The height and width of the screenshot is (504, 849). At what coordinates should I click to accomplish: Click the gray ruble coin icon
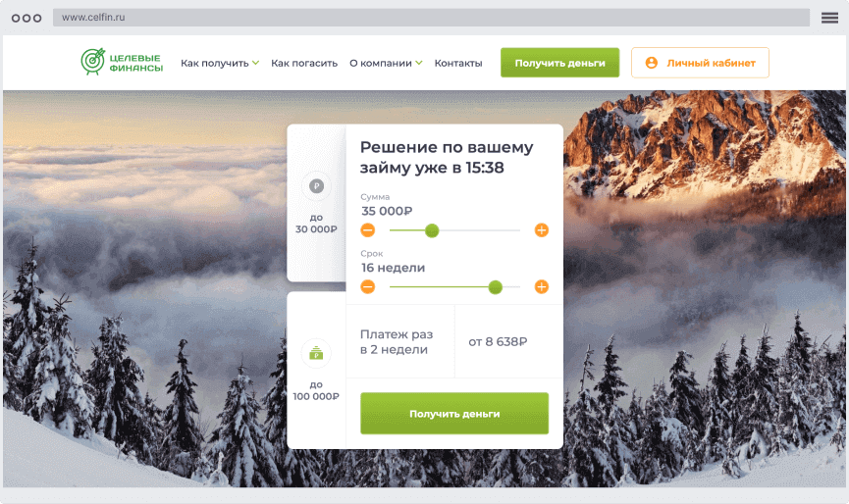316,186
